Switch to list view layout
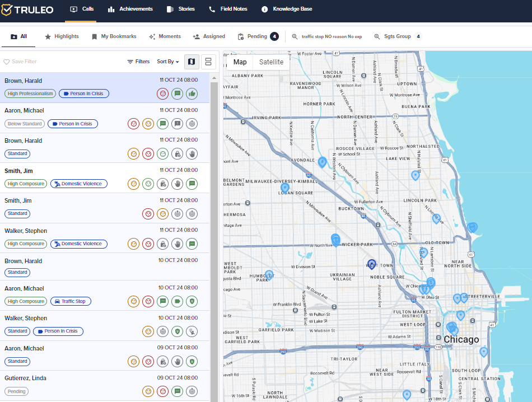532x402 pixels. tap(208, 62)
